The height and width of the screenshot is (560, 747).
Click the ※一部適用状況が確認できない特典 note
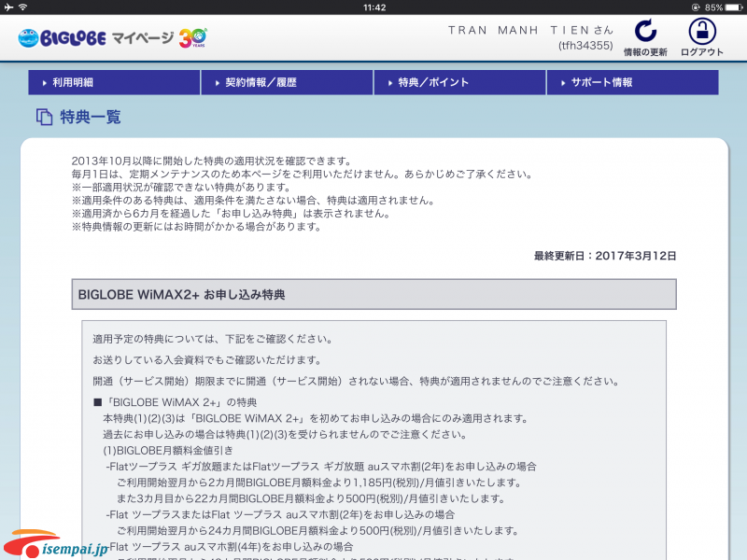click(181, 188)
